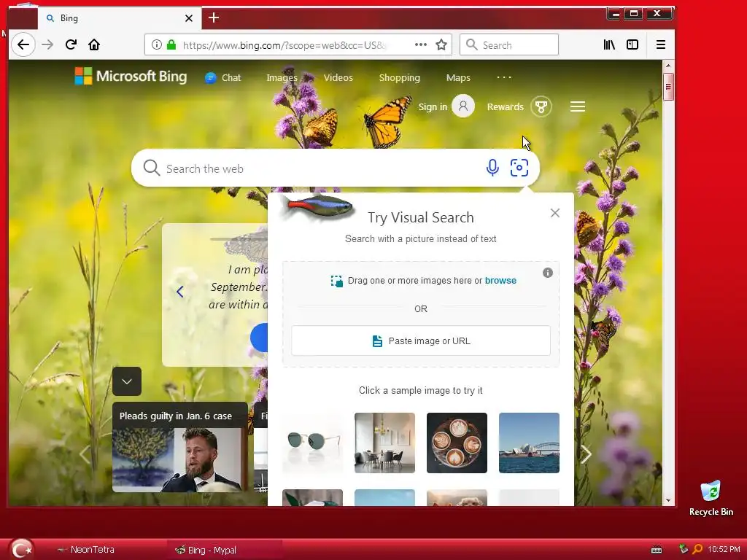Viewport: 747px width, 560px height.
Task: Collapse the news feed with down chevron
Action: [127, 381]
